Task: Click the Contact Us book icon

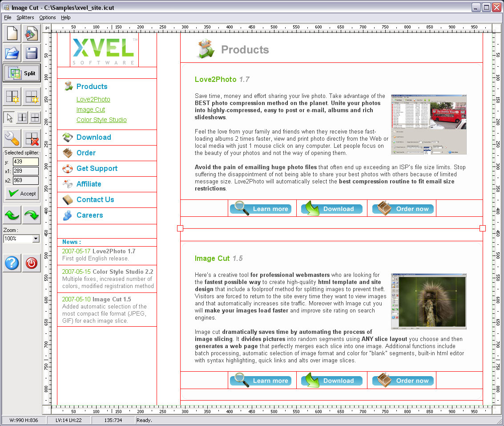Action: coord(68,200)
